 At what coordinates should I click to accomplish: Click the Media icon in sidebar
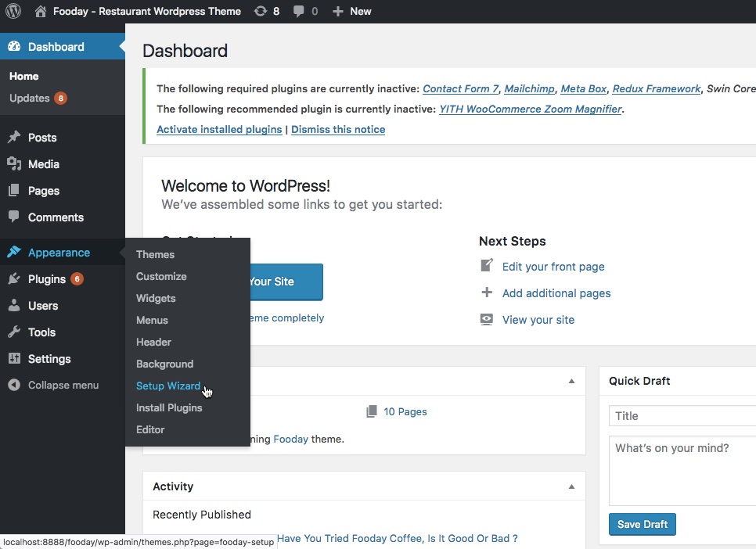click(14, 164)
